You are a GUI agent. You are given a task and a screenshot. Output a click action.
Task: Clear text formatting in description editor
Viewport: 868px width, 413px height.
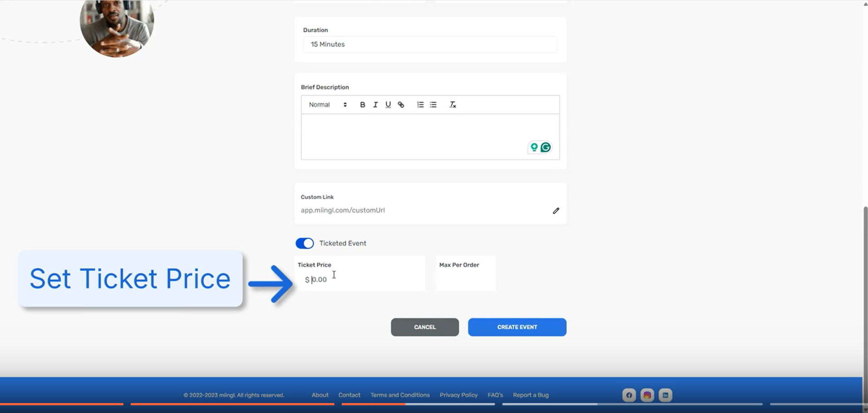pyautogui.click(x=452, y=105)
